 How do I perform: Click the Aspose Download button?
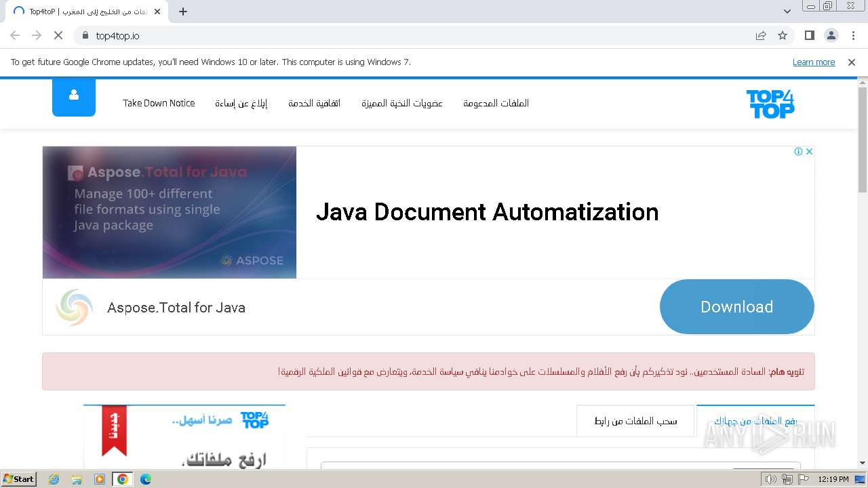736,307
